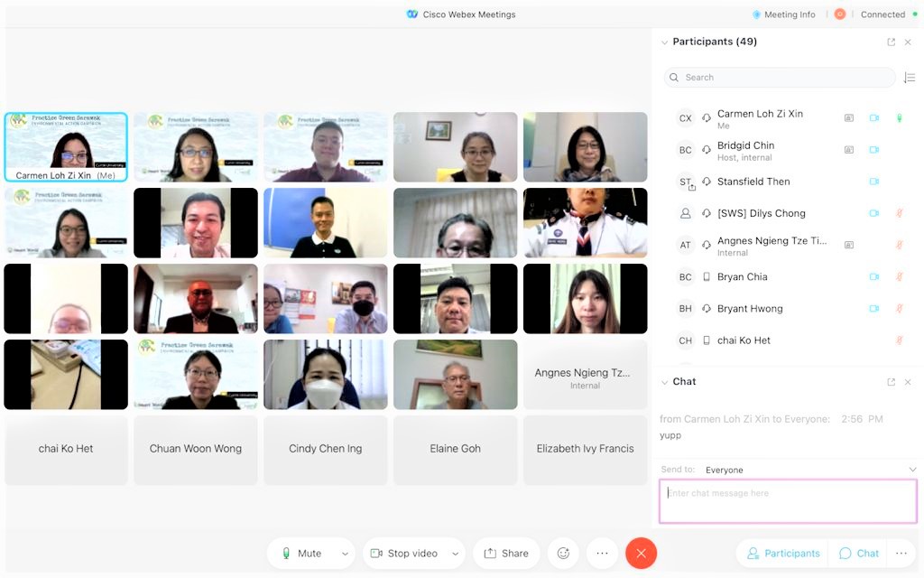Mute the microphone
Image resolution: width=924 pixels, height=578 pixels.
[301, 554]
